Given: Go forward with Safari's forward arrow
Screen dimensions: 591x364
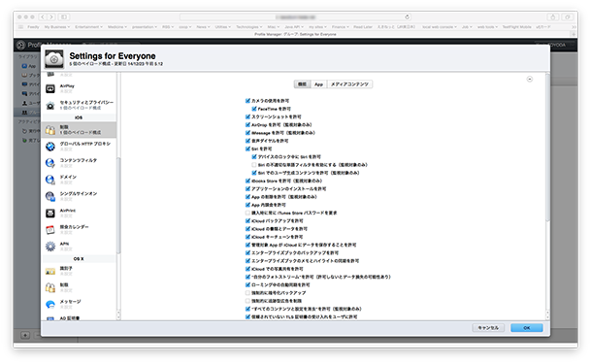Looking at the screenshot, I should click(x=51, y=17).
